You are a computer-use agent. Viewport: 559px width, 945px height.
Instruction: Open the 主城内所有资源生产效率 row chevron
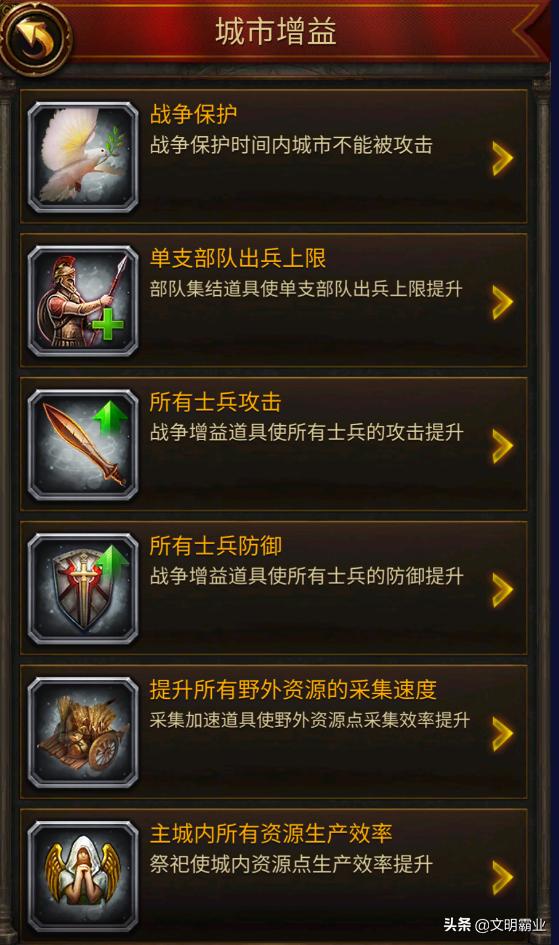click(502, 878)
